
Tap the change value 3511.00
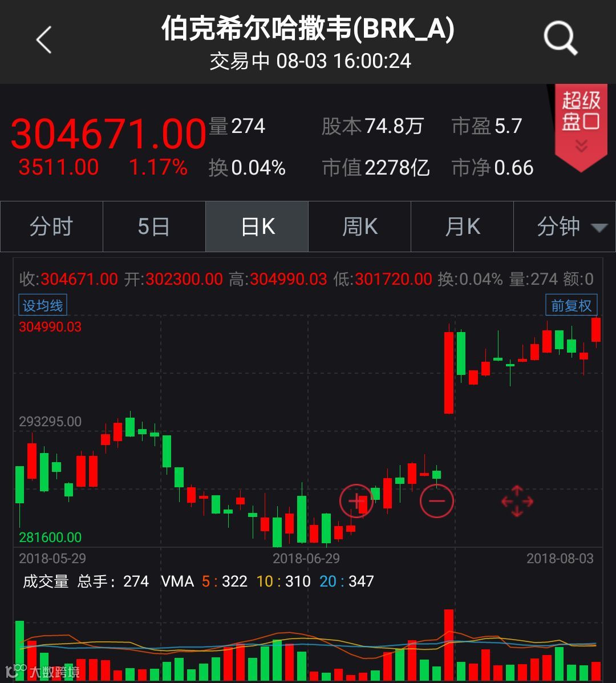59,167
